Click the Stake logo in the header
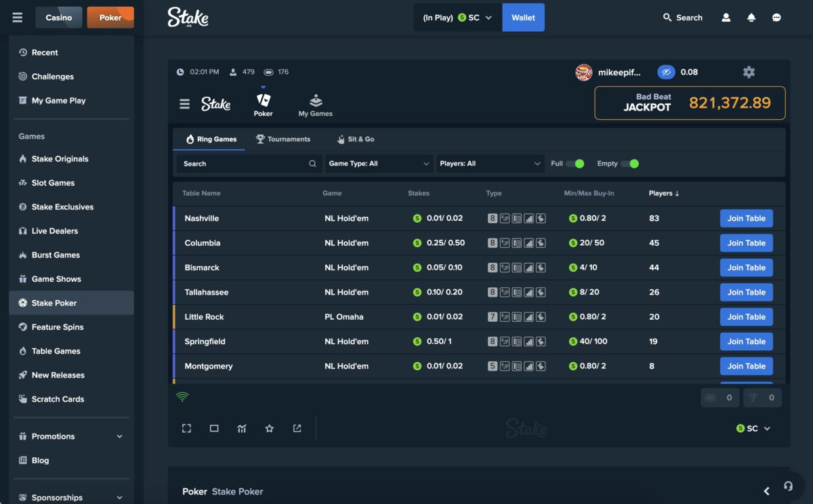This screenshot has width=813, height=504. [x=188, y=18]
